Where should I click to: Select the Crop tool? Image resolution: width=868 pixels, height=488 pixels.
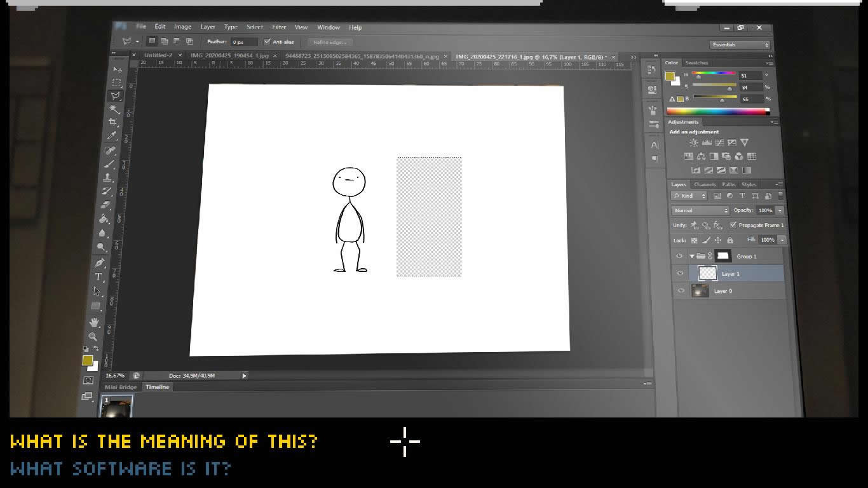[x=114, y=122]
